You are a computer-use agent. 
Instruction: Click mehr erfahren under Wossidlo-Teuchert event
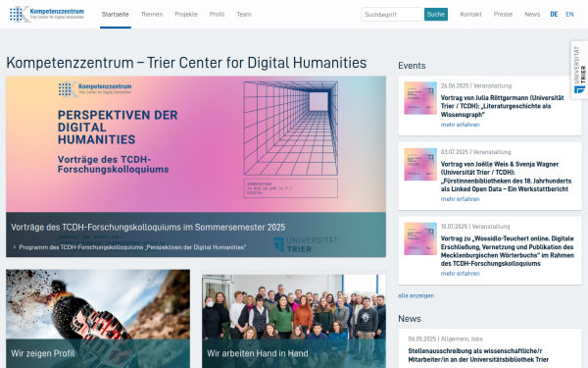pos(461,274)
